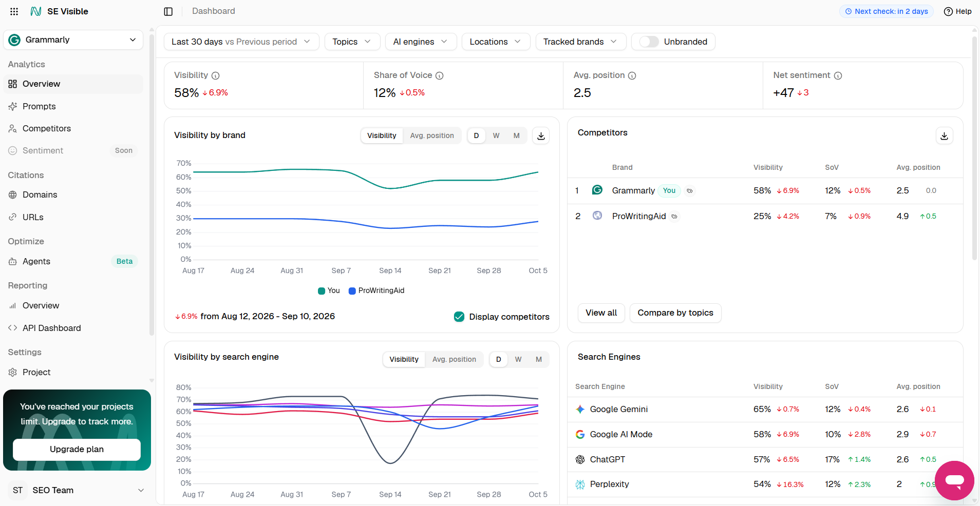The image size is (980, 506).
Task: Select weekly (W) view on brand chart
Action: pyautogui.click(x=496, y=135)
